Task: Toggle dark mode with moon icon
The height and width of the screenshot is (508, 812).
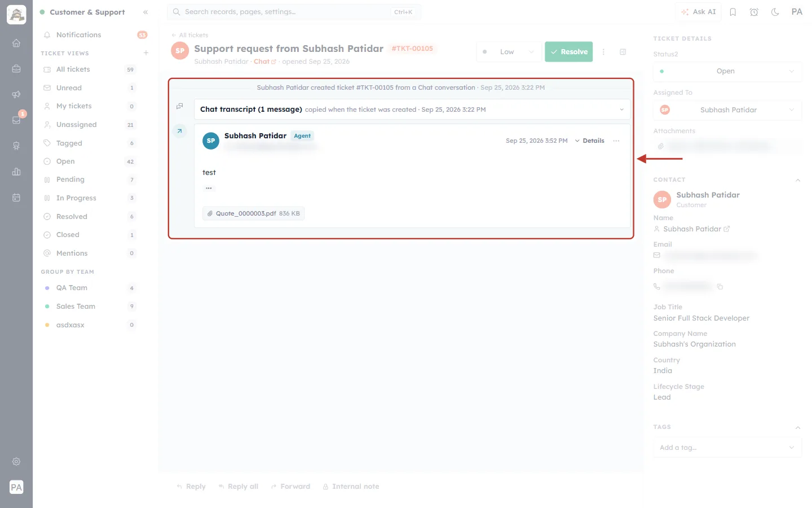Action: coord(775,12)
